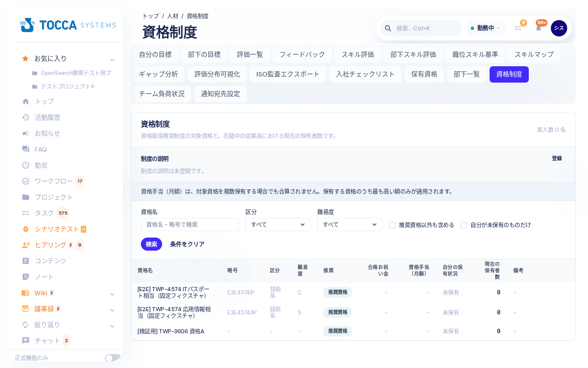Click the ワークフロー check-circle icon
Viewport: 588px width, 368px height.
click(26, 181)
